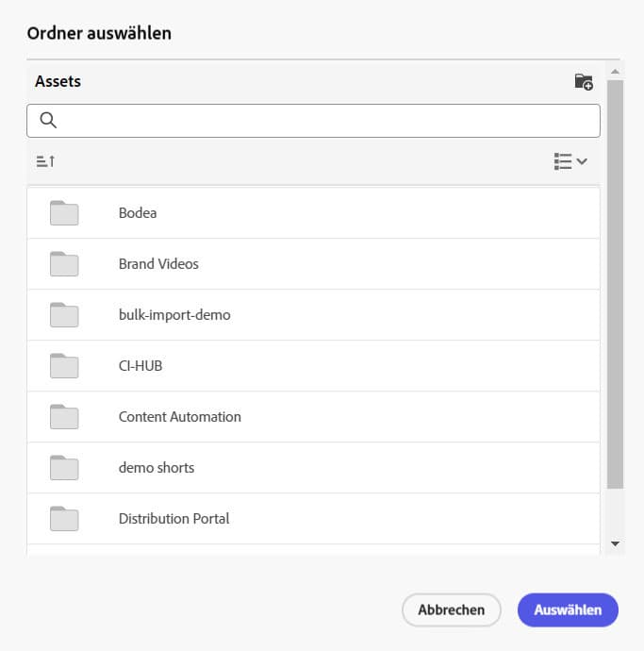Select the Bodea folder name
This screenshot has height=651, width=644.
[138, 213]
